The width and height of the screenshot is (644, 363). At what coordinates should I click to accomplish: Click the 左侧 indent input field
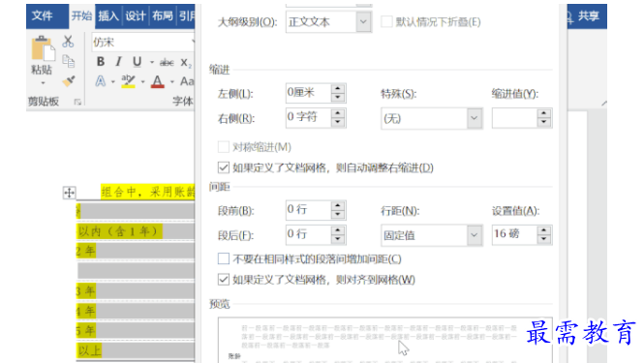[x=309, y=93]
